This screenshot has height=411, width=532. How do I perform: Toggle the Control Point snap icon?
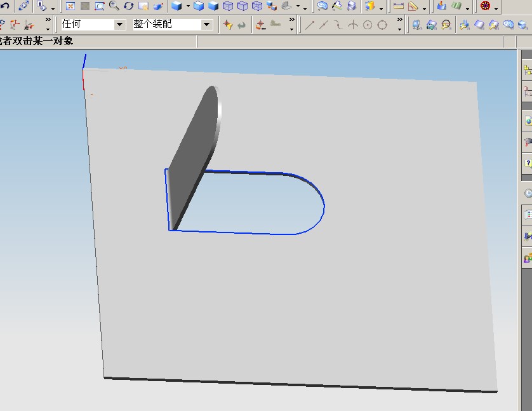point(338,24)
